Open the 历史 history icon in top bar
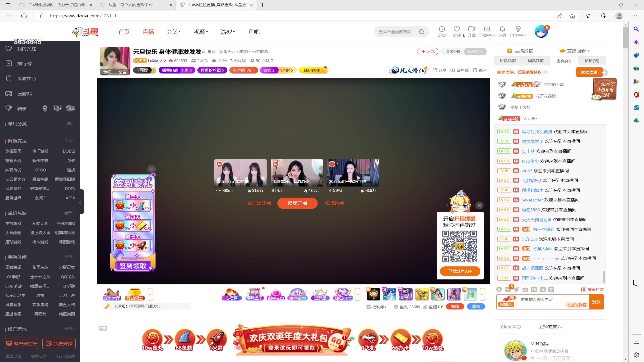 [x=442, y=31]
